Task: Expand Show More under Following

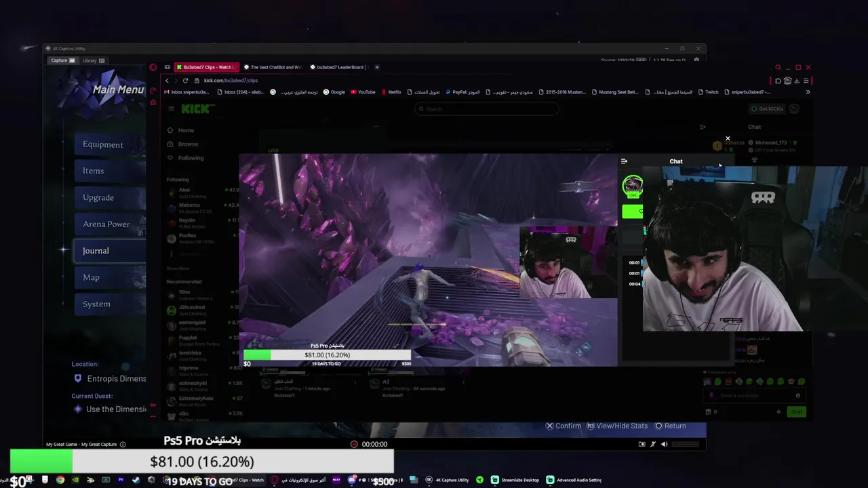Action: click(x=178, y=268)
